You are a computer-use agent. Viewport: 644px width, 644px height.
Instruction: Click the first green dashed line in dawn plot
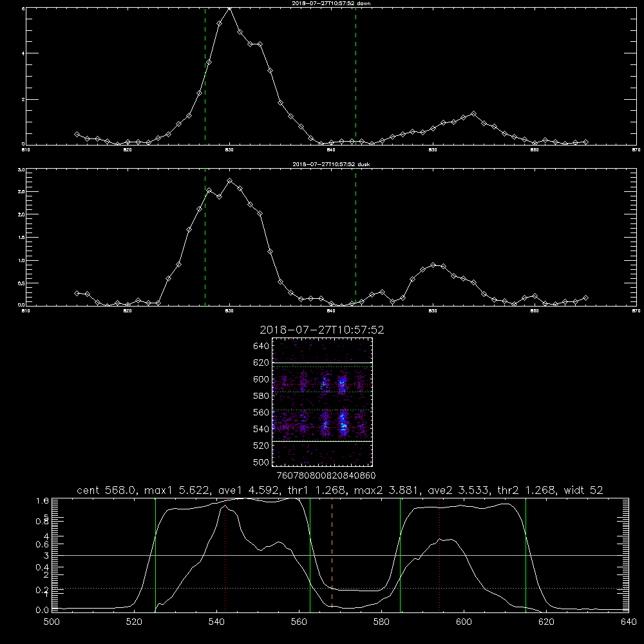tap(205, 76)
